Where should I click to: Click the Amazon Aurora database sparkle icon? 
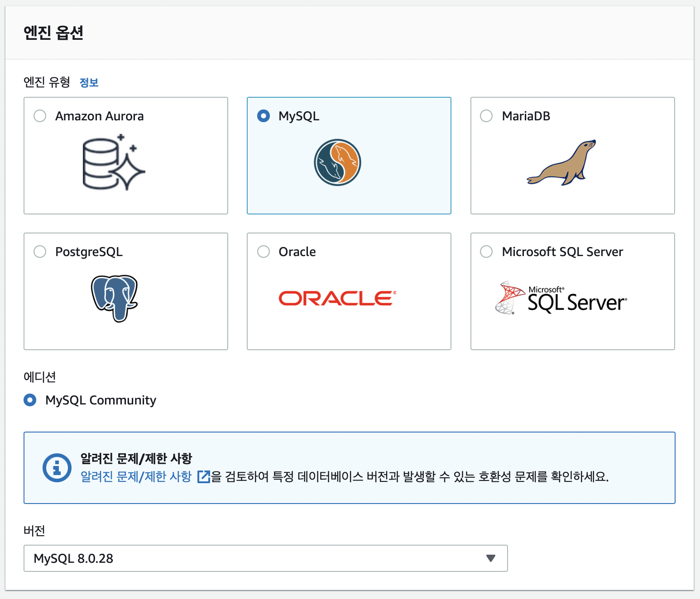pos(114,162)
